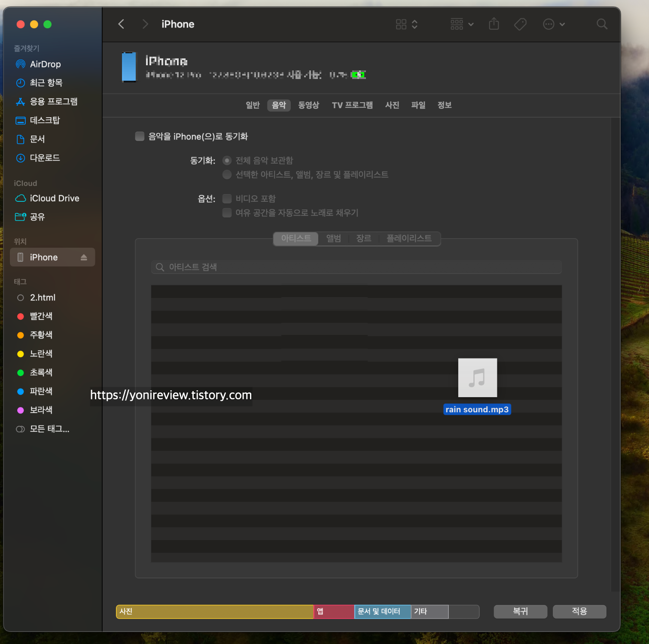This screenshot has height=644, width=649.
Task: Click 문서 및 데이터 storage segment
Action: pyautogui.click(x=383, y=611)
